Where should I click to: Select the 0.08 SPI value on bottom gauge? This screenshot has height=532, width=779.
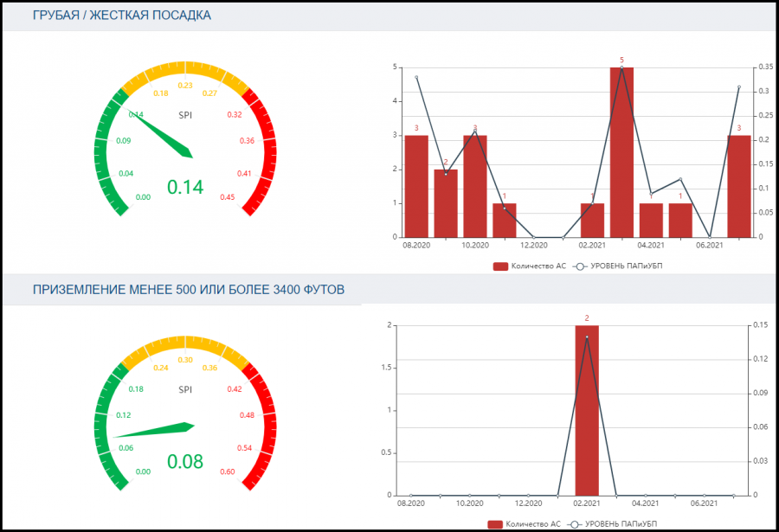tap(184, 462)
